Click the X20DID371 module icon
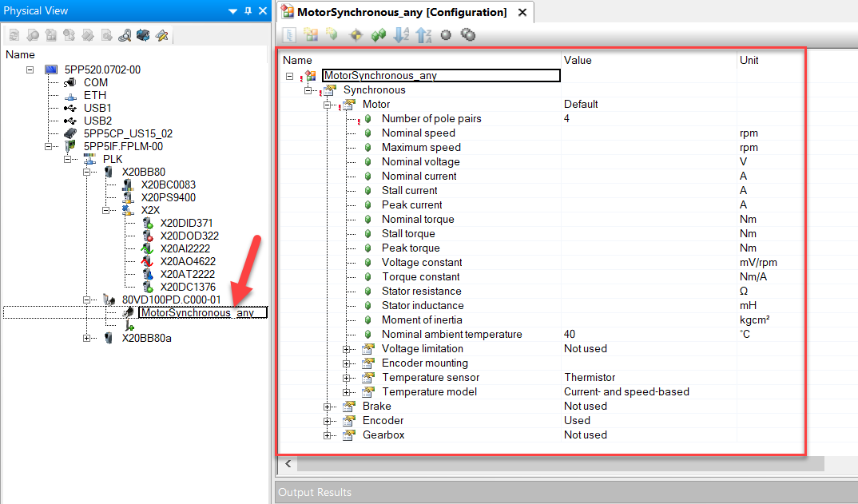Screen dimensions: 858x504 pyautogui.click(x=147, y=224)
